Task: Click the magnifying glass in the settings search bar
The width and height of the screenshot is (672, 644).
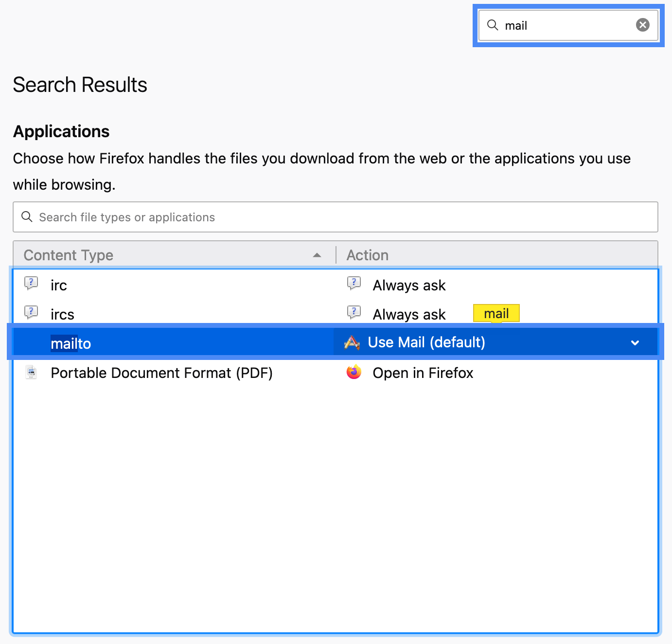Action: point(493,25)
